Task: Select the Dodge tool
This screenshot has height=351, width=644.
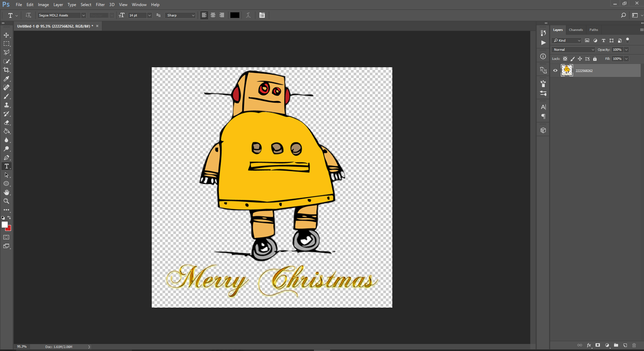Action: [x=6, y=149]
